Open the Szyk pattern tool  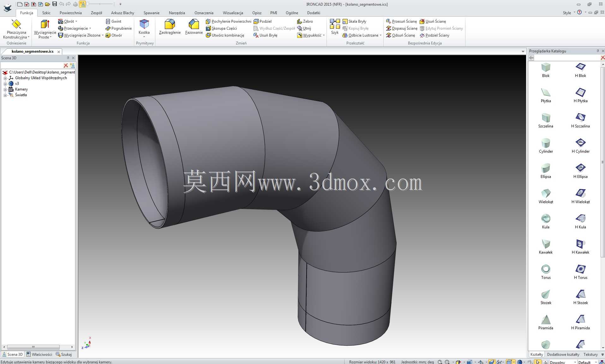(x=335, y=27)
